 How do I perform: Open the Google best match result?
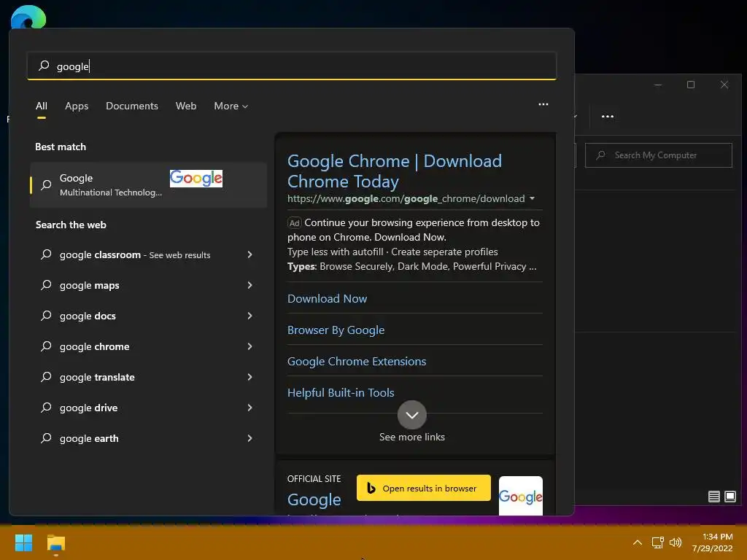coord(148,184)
